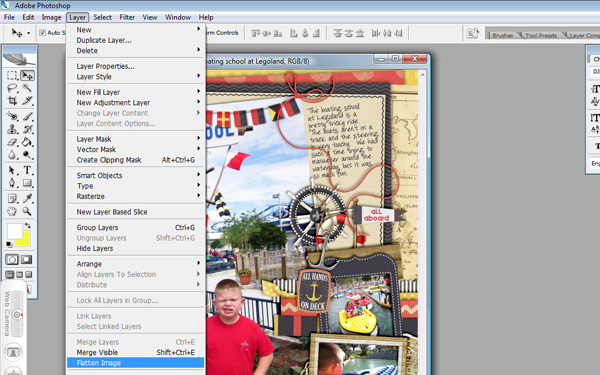
Task: Open the Window menu
Action: (x=178, y=17)
